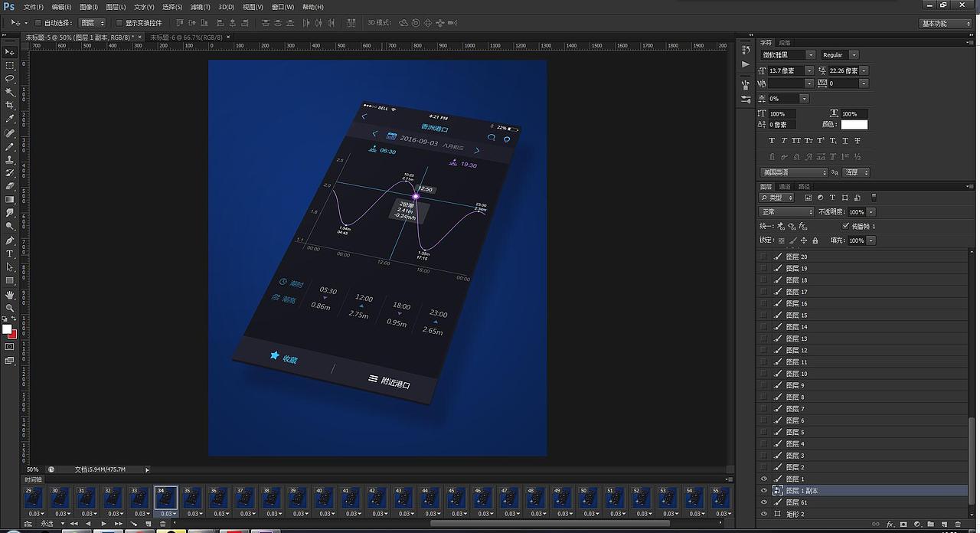Select the Crop tool

[x=10, y=105]
